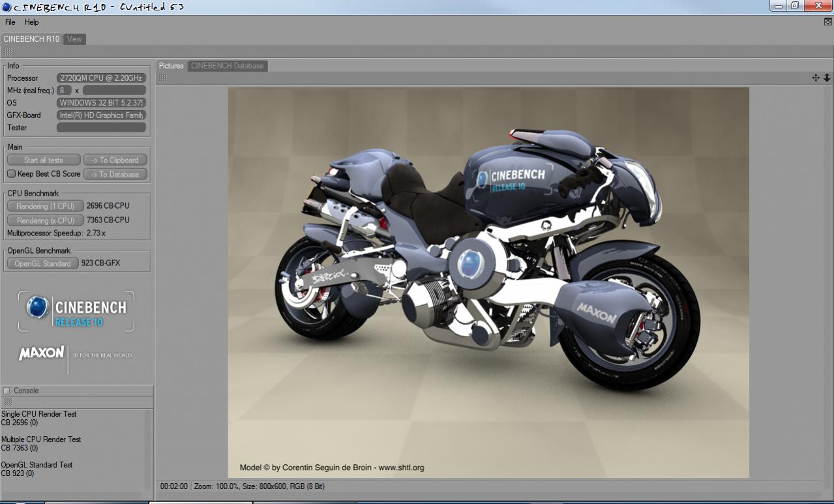Click the Processor info field
The width and height of the screenshot is (834, 504).
[101, 78]
